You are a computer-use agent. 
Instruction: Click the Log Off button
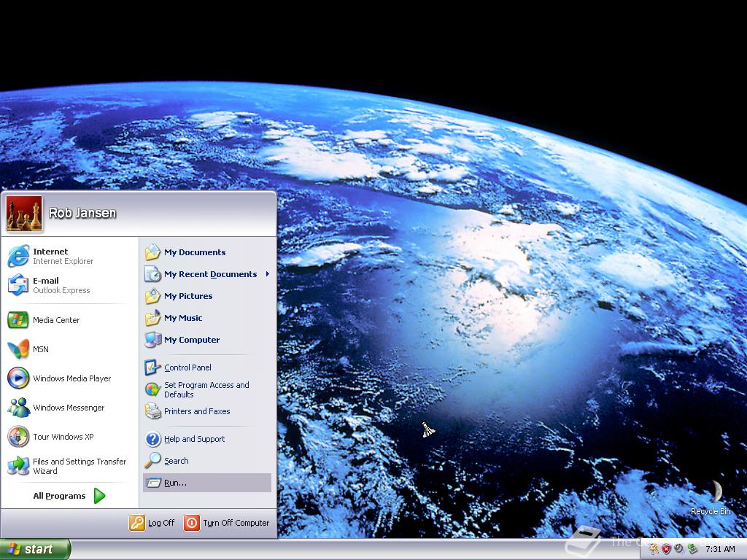(x=152, y=523)
